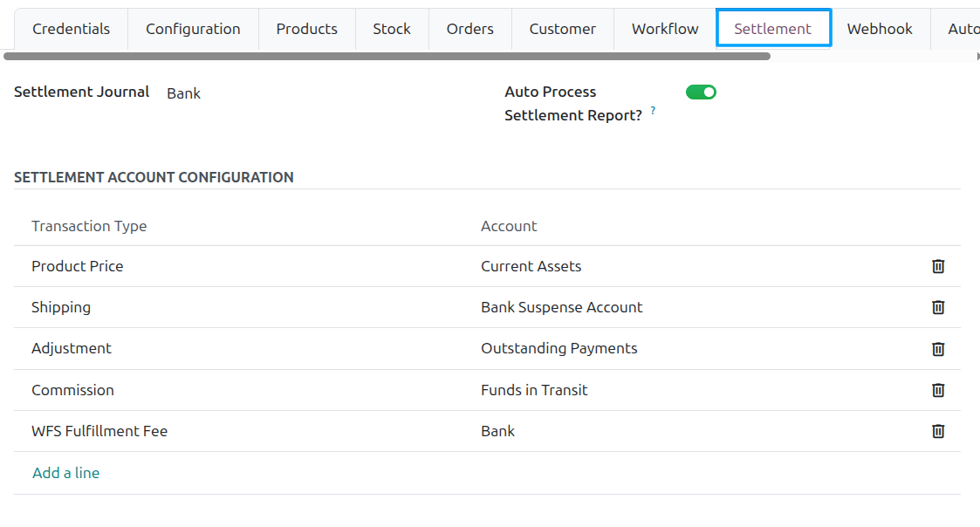Open help tooltip for Auto Process Settlement Report
The image size is (980, 527).
pos(653,111)
